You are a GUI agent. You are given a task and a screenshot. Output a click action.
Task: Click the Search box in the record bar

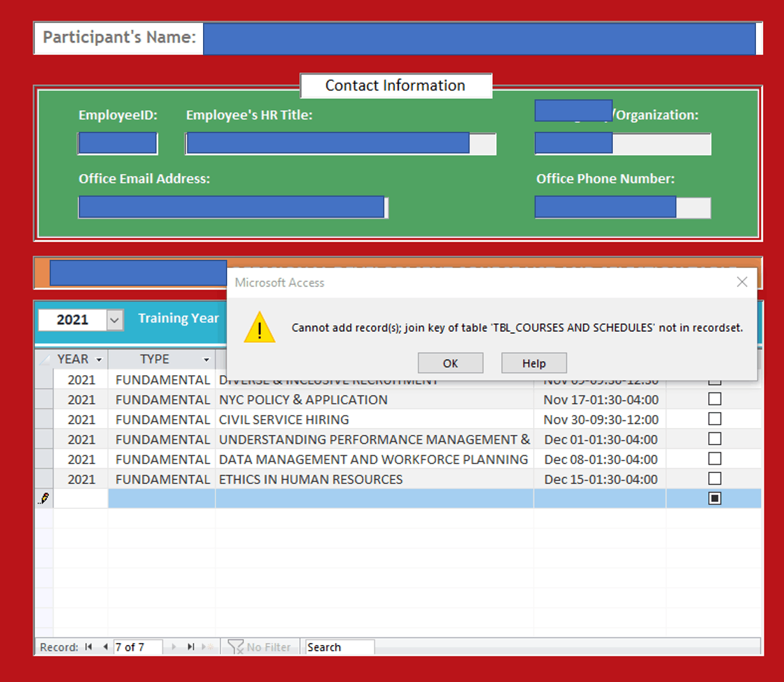340,647
